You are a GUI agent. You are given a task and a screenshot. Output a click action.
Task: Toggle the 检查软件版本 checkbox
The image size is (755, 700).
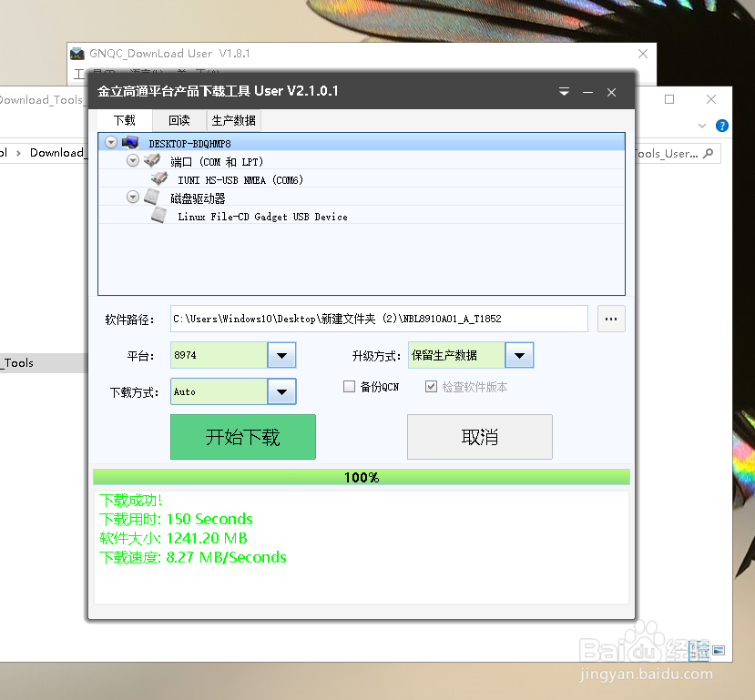tap(431, 386)
